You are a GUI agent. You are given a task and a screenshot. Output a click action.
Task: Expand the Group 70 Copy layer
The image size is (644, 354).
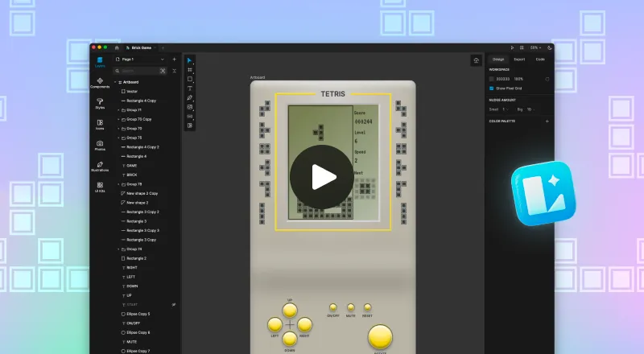coord(118,119)
